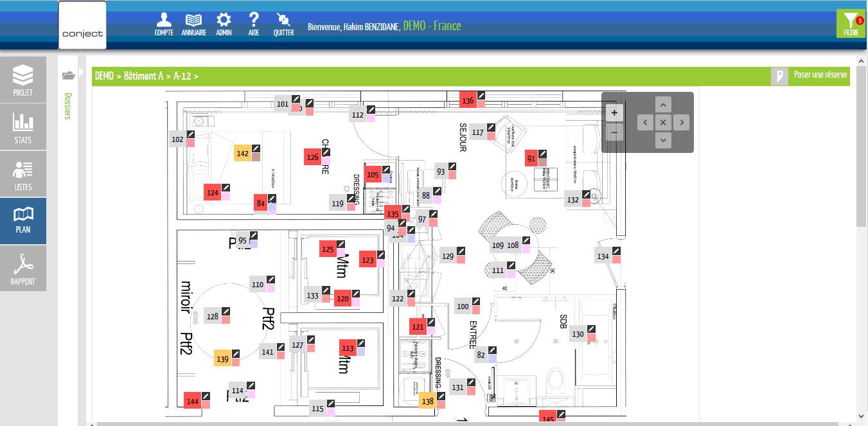The image size is (868, 426).
Task: Pan the plan right with arrow
Action: click(x=681, y=122)
